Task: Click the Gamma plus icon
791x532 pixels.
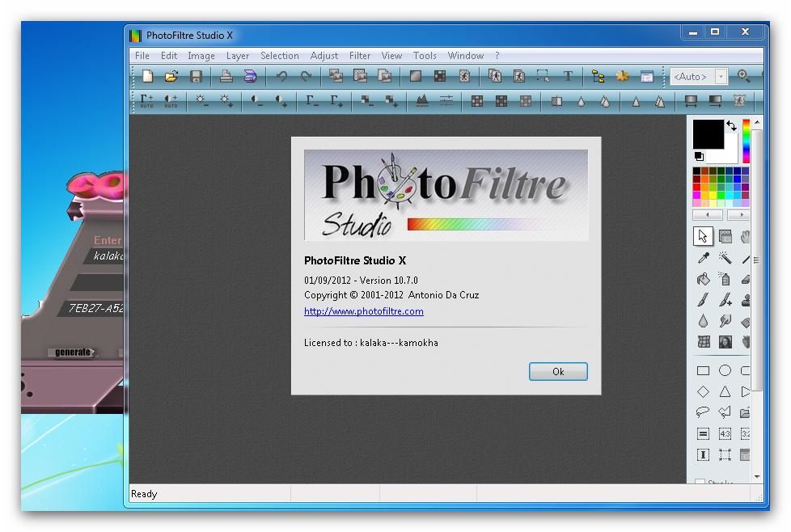Action: pos(336,101)
